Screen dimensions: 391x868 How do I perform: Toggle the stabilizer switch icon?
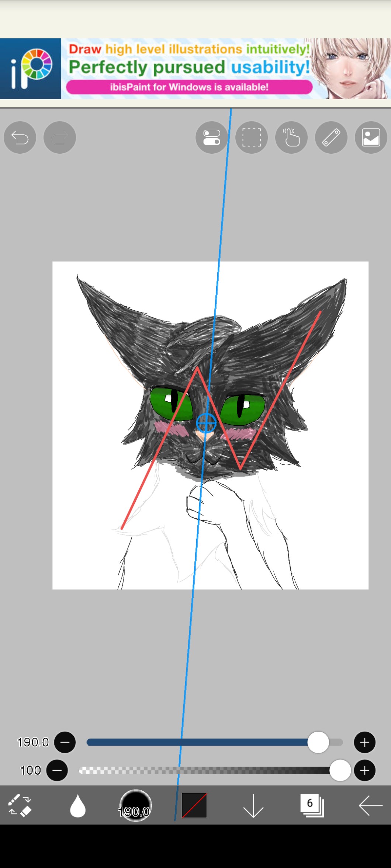[212, 137]
